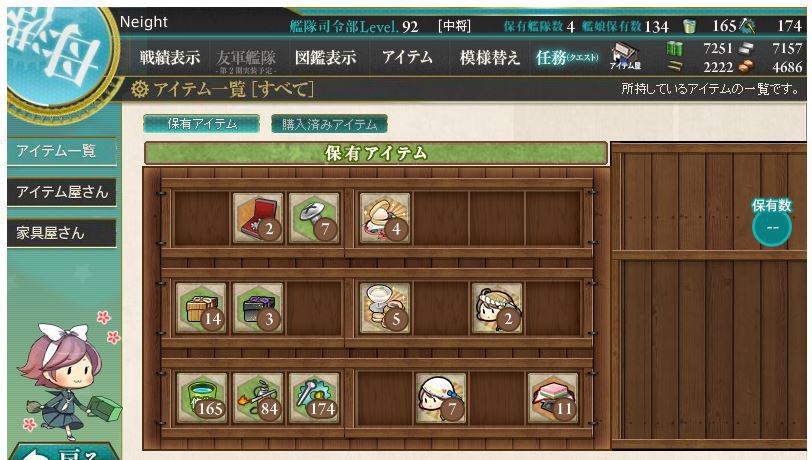The height and width of the screenshot is (460, 812).
Task: Switch to 保有アイテム tab
Action: [x=201, y=124]
